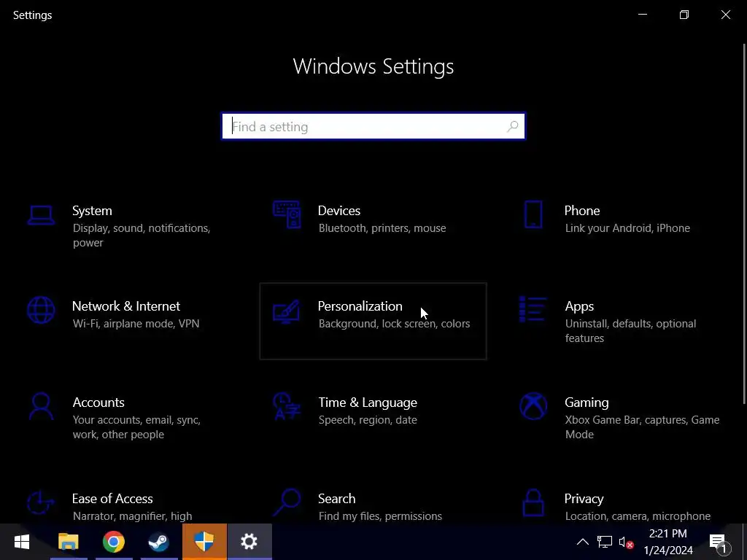Click 'Speech, region, date' description
The height and width of the screenshot is (560, 747).
368,420
